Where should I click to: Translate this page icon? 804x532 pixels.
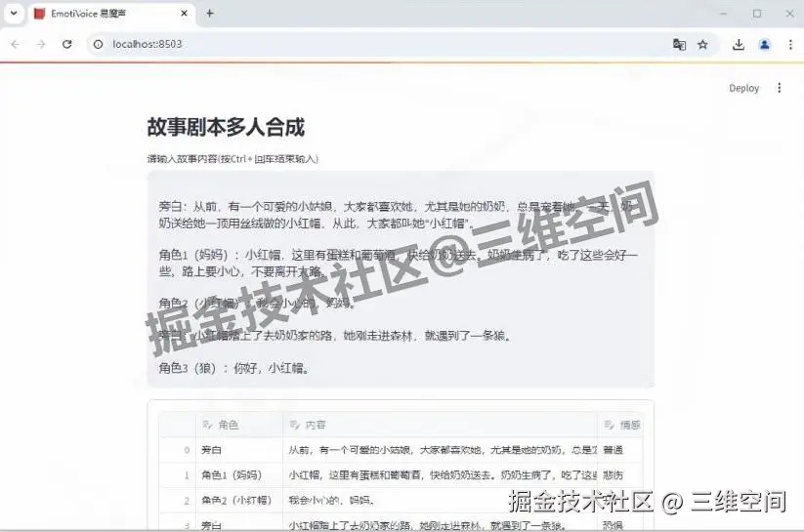click(679, 45)
